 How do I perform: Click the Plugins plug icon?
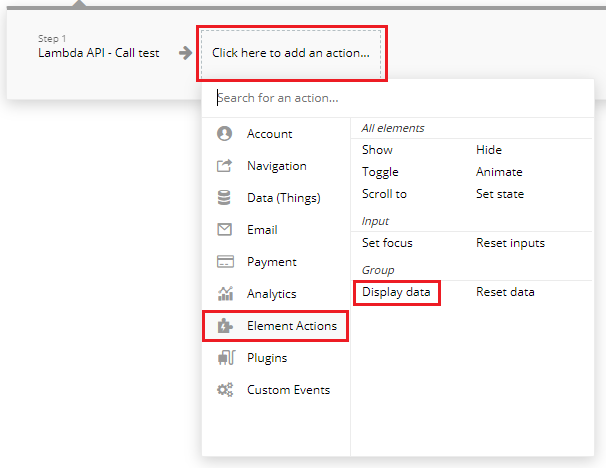225,358
